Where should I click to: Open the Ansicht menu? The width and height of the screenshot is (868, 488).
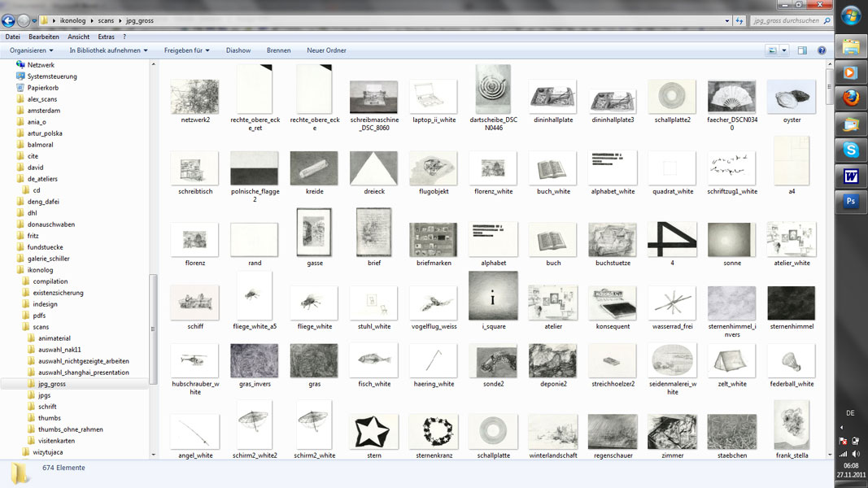pos(79,37)
